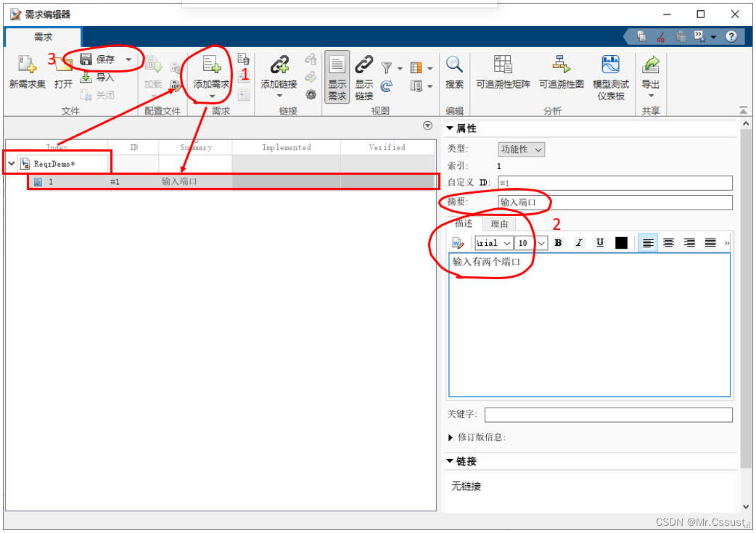Click the 导出 share icon
Image resolution: width=756 pixels, height=533 pixels.
pos(651,65)
